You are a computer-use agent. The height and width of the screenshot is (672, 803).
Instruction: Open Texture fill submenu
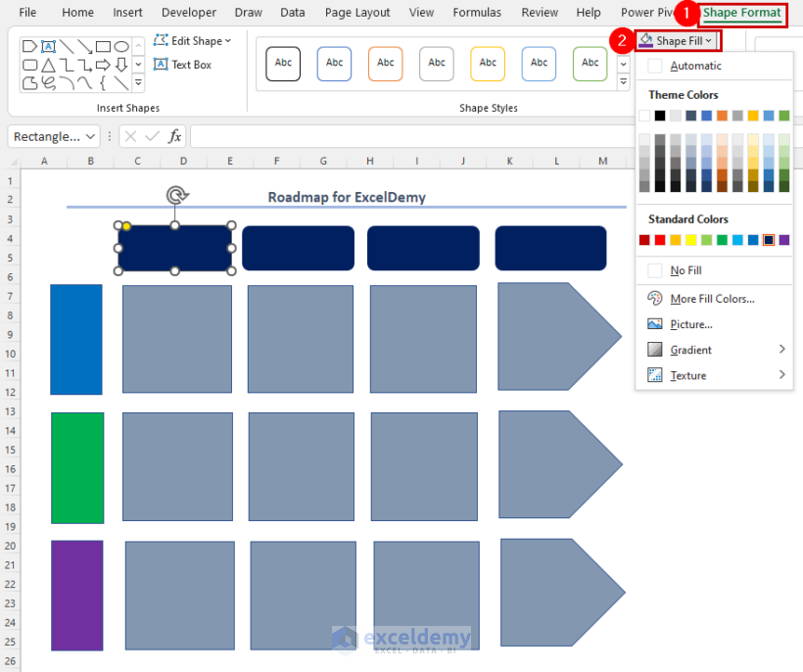(x=714, y=375)
